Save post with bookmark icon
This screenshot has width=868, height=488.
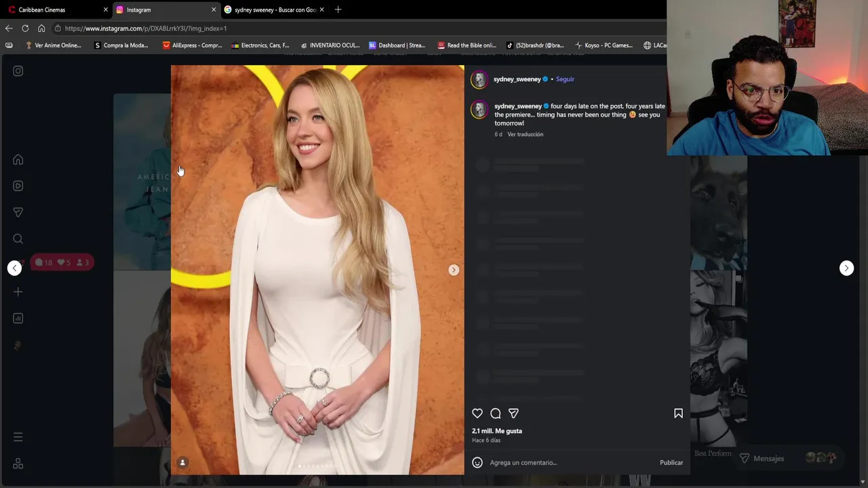(x=678, y=413)
